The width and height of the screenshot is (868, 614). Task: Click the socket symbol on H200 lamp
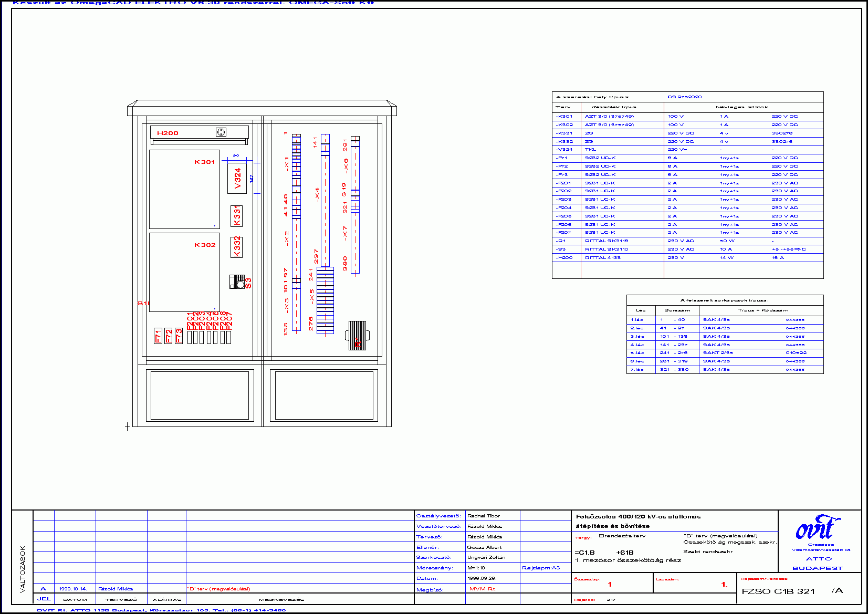pos(221,132)
